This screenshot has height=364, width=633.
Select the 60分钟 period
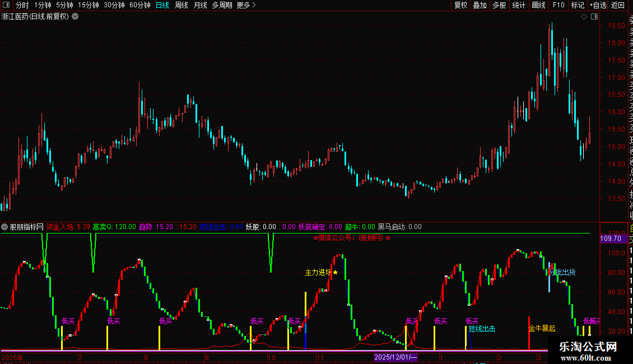tap(140, 5)
